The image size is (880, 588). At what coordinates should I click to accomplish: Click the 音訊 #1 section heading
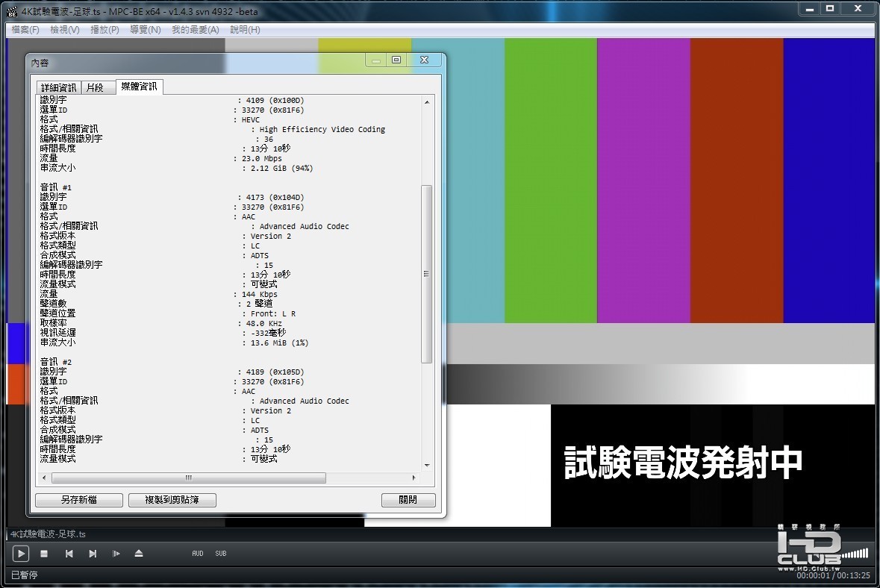click(55, 187)
